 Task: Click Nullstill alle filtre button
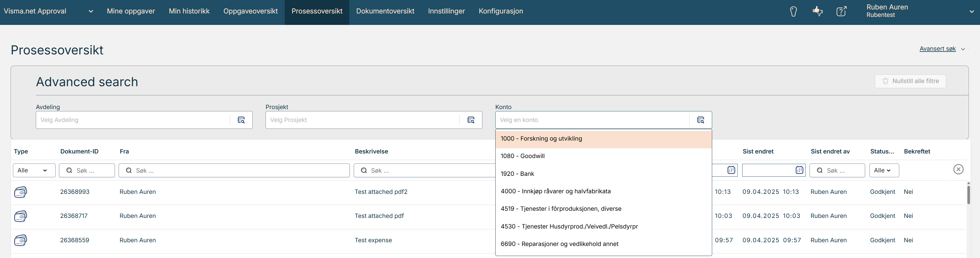point(910,81)
